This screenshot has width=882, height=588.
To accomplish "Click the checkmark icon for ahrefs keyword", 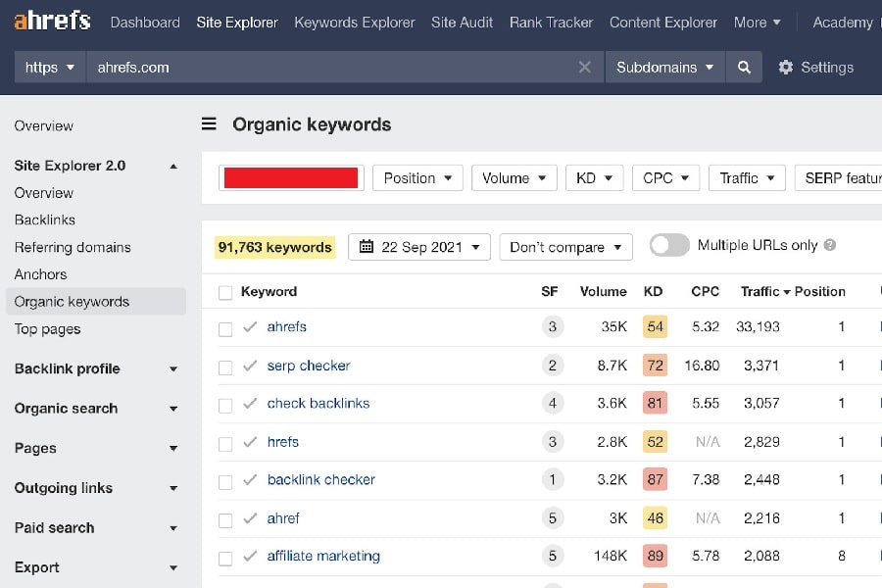I will [250, 327].
